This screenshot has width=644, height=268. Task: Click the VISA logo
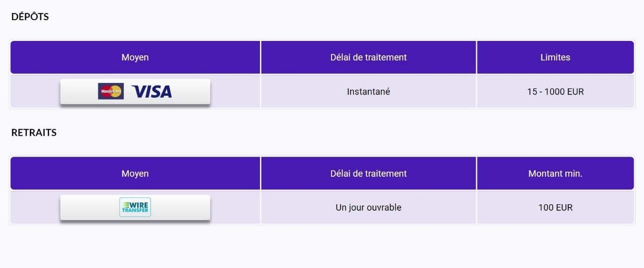(x=152, y=92)
